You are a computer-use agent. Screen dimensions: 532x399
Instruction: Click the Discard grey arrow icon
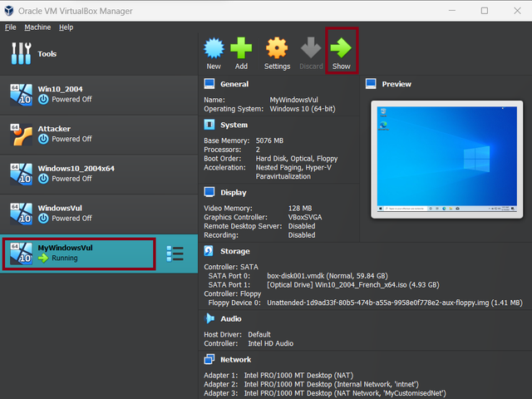311,48
